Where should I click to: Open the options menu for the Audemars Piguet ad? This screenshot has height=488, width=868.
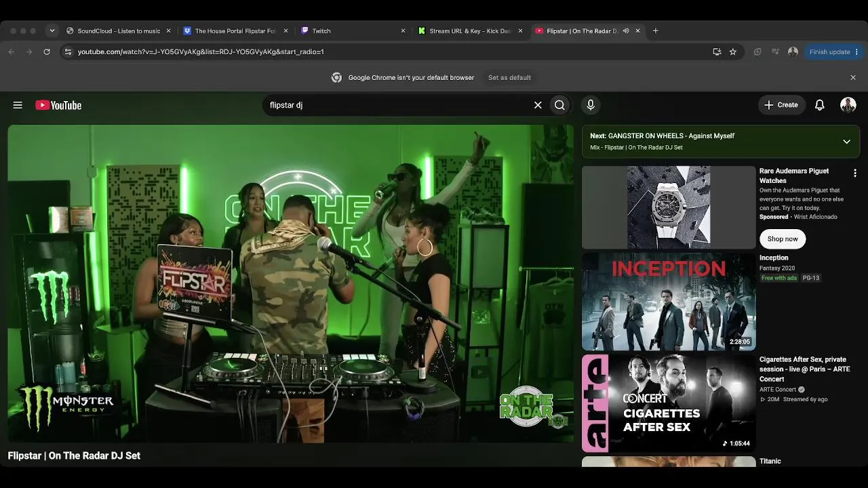(855, 173)
